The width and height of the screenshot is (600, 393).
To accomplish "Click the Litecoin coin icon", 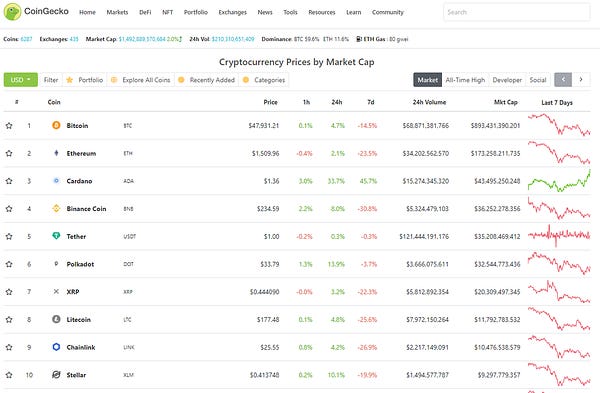I will point(56,319).
